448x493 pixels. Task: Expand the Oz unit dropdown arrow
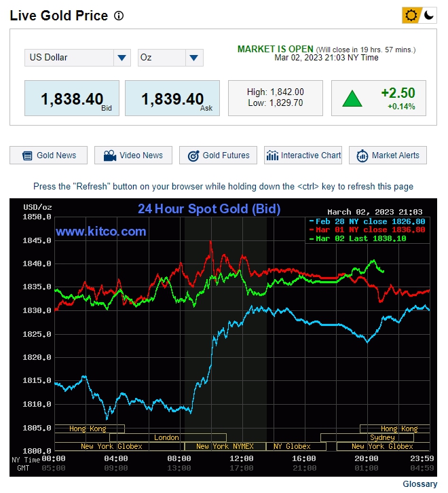[x=194, y=58]
